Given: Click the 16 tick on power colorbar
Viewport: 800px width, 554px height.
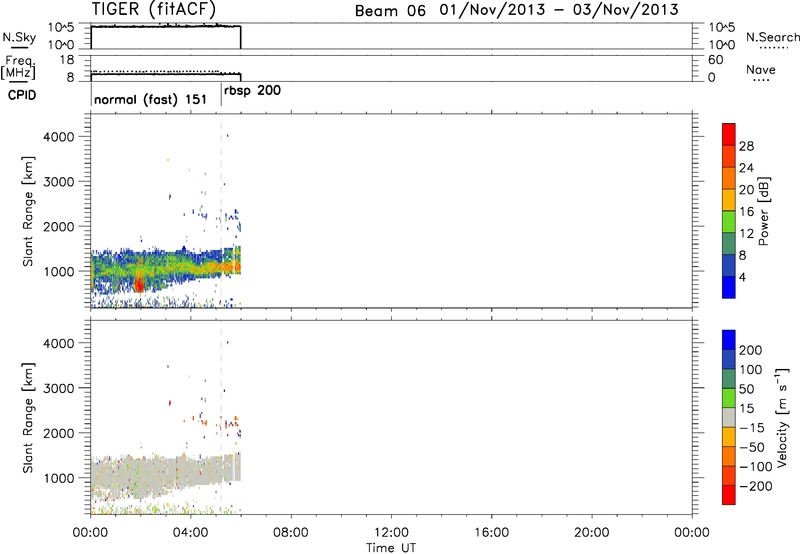Looking at the screenshot, I should tap(746, 212).
